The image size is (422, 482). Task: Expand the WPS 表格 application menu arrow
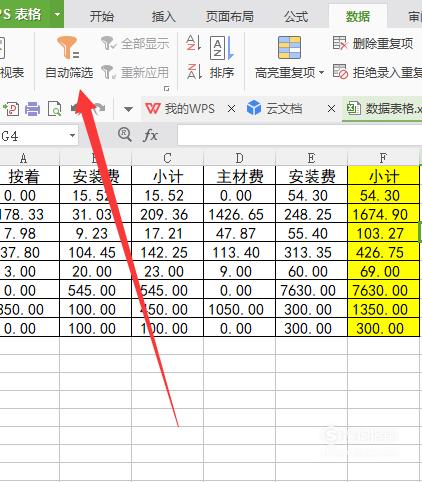(57, 14)
